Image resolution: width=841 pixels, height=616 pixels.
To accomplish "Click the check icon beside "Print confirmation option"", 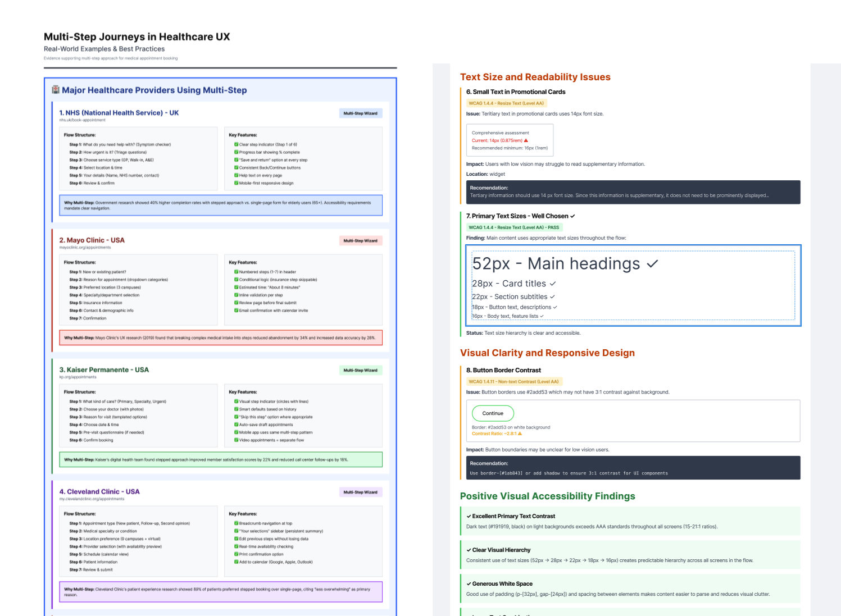I will 237,554.
